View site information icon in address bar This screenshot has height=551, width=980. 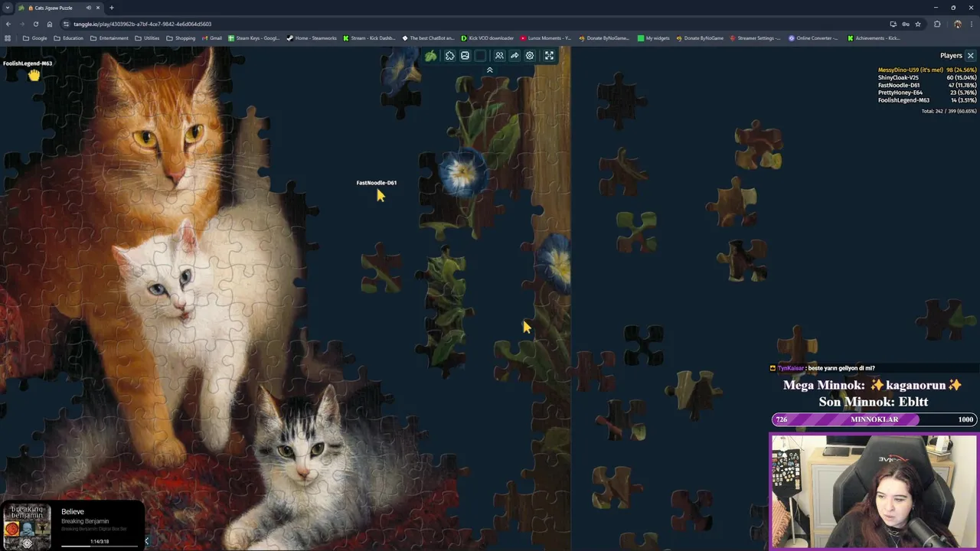[x=67, y=24]
